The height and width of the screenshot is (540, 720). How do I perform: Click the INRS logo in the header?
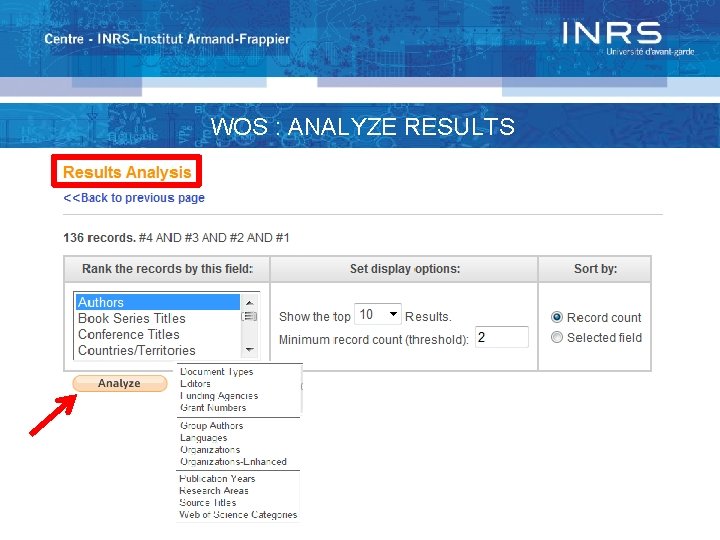tap(627, 38)
